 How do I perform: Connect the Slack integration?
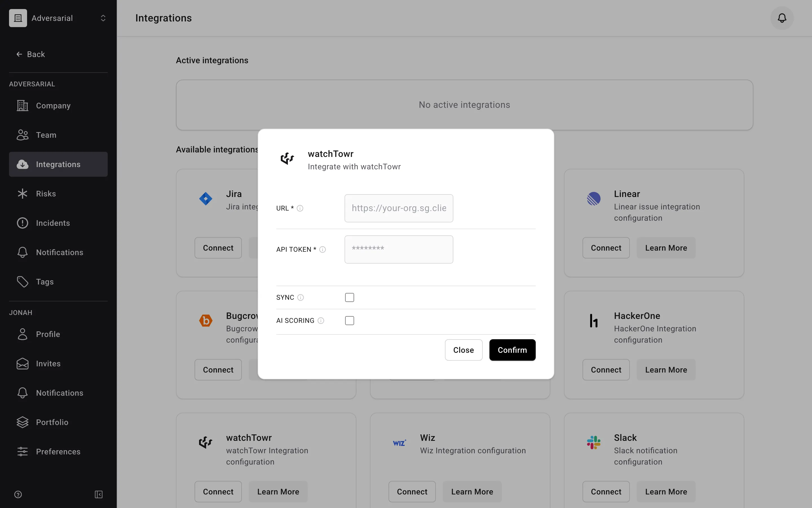(606, 492)
